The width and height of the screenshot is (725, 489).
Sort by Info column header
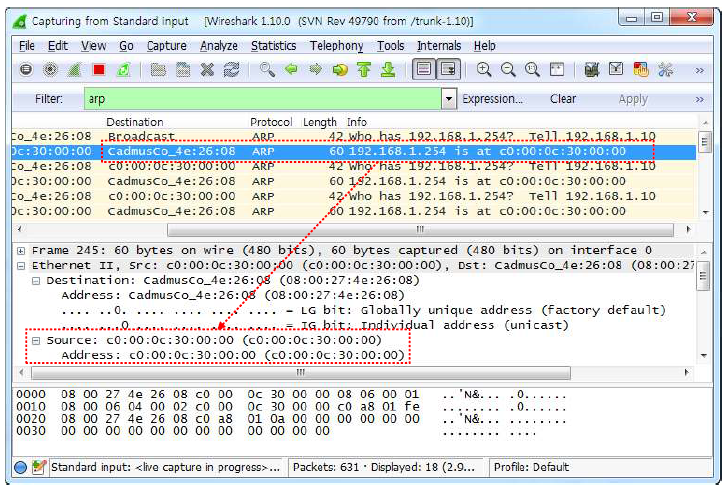pyautogui.click(x=356, y=122)
